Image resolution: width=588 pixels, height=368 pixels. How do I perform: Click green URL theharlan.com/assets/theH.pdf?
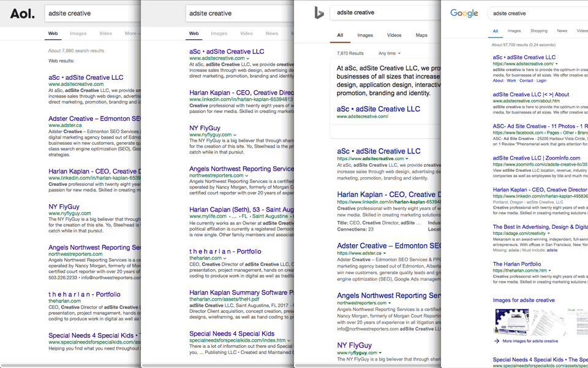coord(224,299)
